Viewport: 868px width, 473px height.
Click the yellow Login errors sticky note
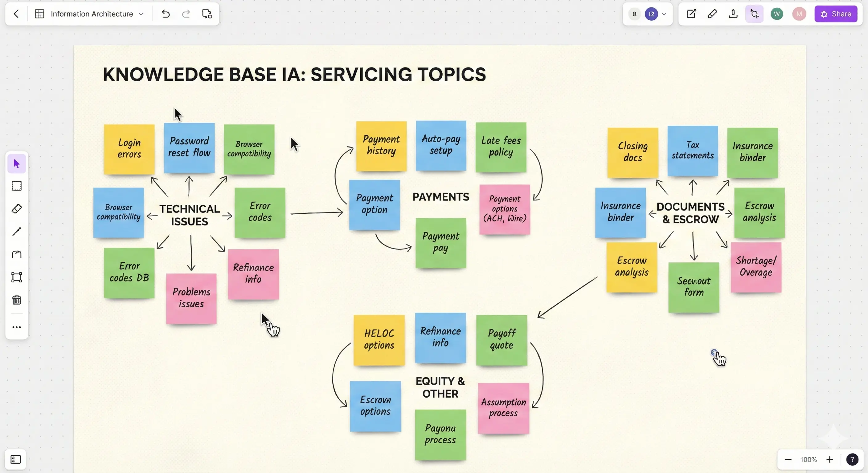coord(129,149)
